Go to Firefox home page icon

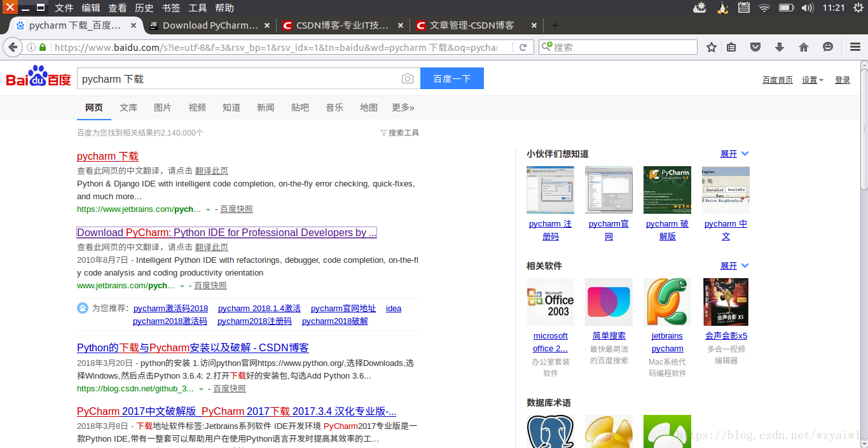pyautogui.click(x=804, y=47)
